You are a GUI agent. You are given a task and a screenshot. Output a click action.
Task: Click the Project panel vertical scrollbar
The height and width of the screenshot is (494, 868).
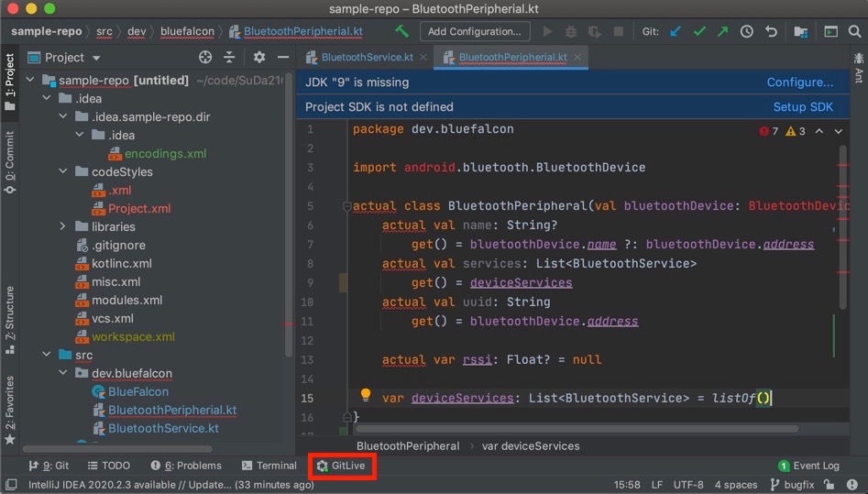[289, 215]
